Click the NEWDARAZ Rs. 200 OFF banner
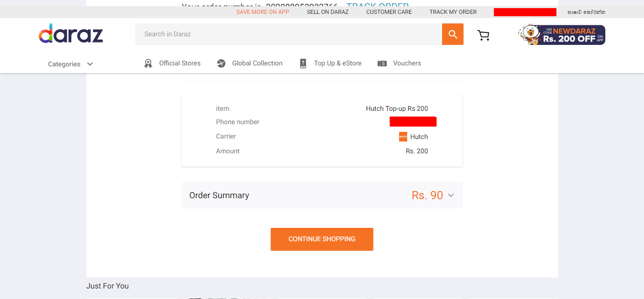This screenshot has height=299, width=644. point(561,35)
